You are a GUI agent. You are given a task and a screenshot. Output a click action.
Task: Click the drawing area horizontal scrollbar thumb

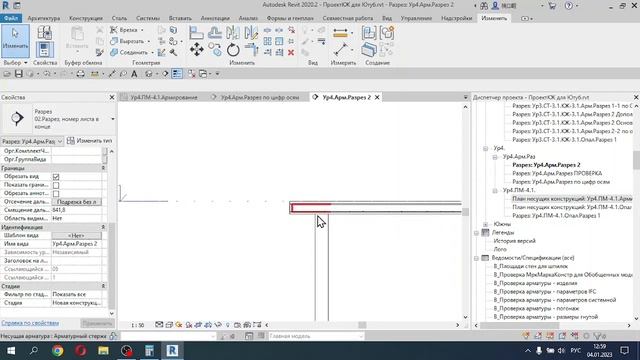click(x=362, y=325)
